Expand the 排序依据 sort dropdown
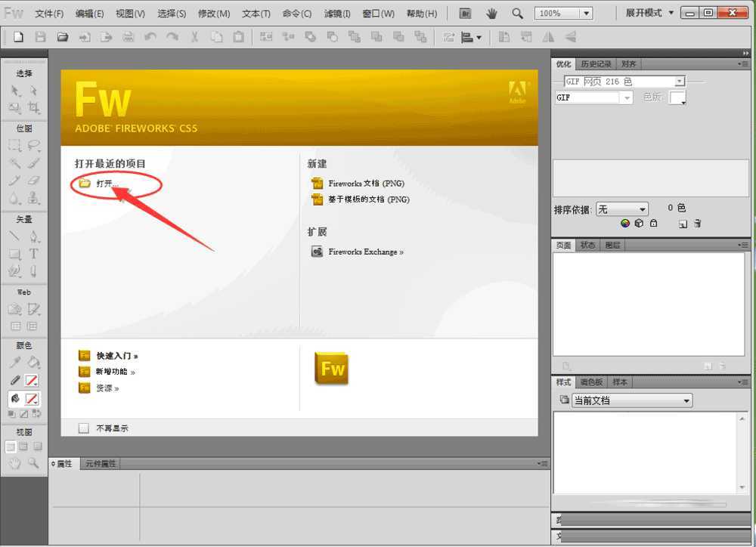Screen dimensions: 756x547 point(622,209)
